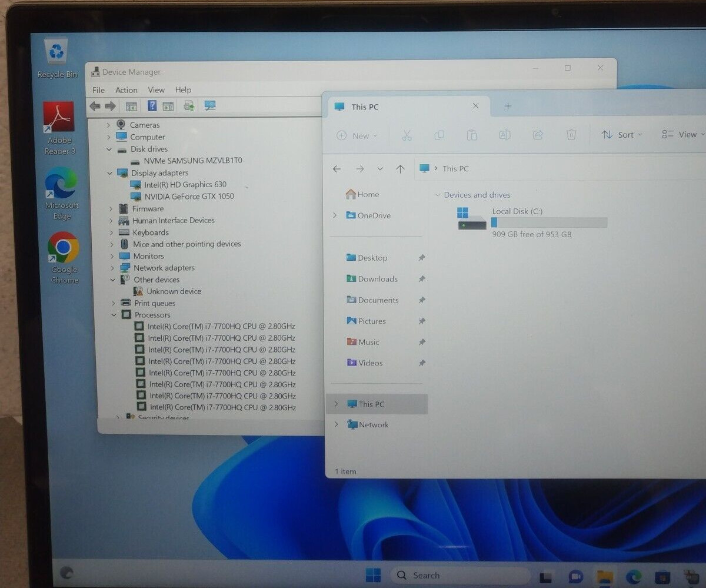706x588 pixels.
Task: Expand the Firmware node
Action: click(111, 209)
